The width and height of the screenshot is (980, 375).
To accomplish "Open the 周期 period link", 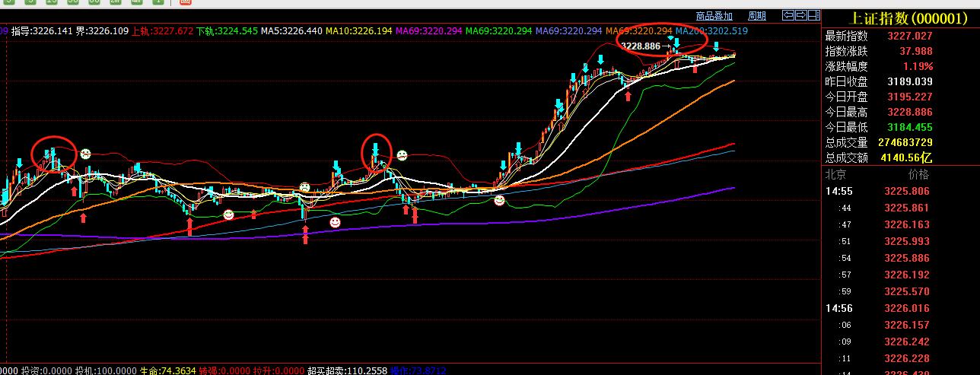I will coord(757,15).
